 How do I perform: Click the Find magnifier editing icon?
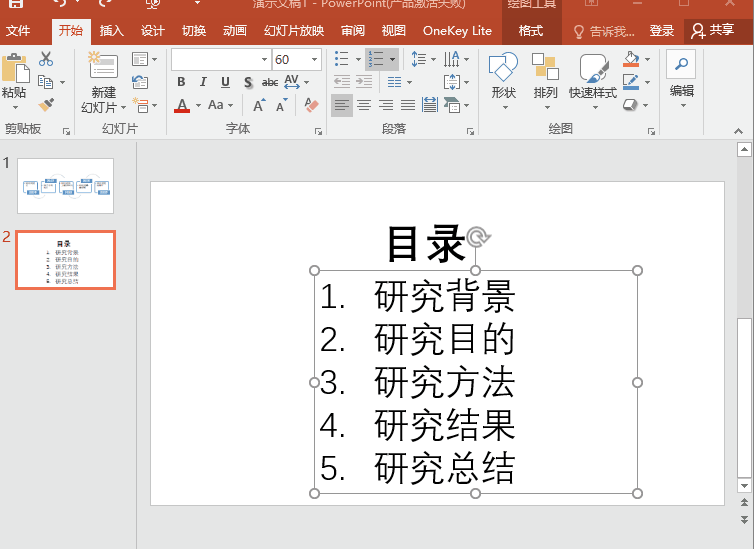(681, 63)
